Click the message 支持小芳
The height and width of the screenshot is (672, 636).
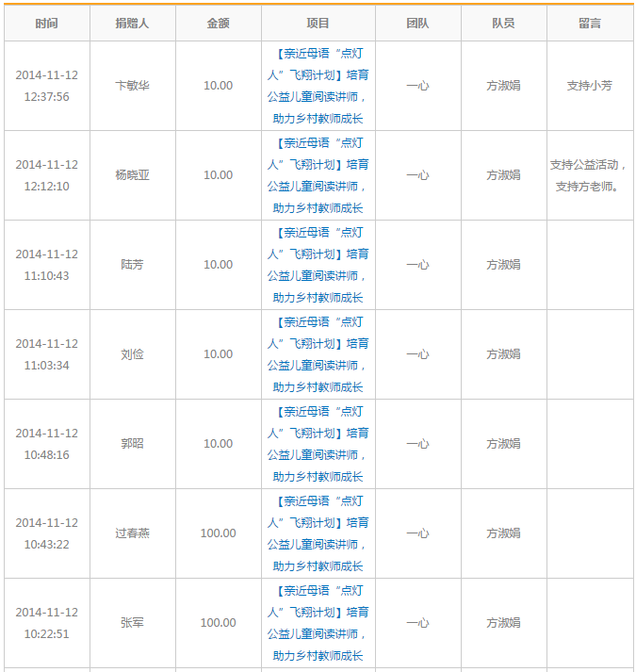[x=590, y=86]
